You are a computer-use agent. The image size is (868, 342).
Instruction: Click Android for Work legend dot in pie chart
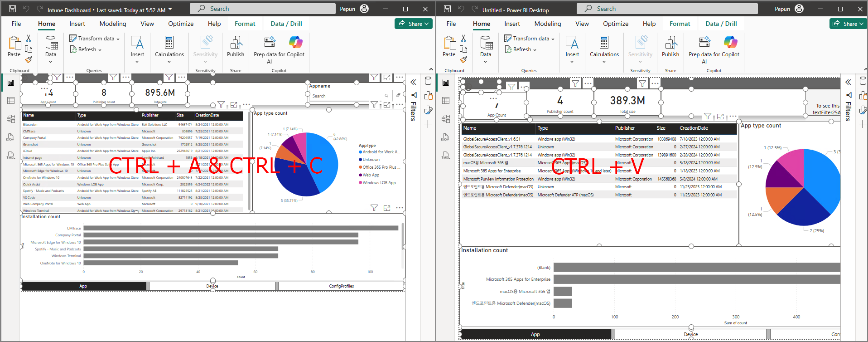(361, 152)
